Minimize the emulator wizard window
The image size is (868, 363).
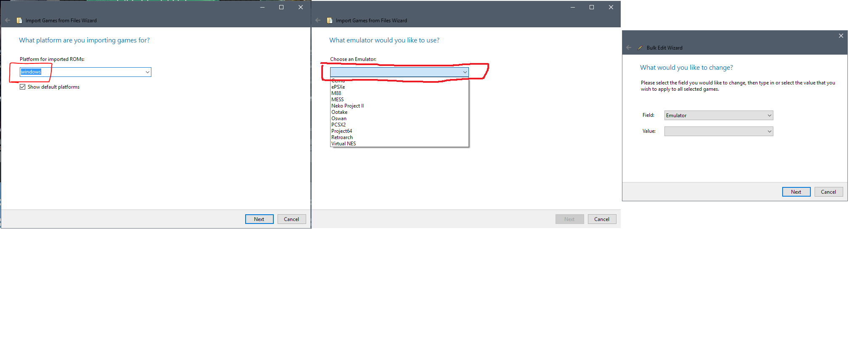[572, 7]
